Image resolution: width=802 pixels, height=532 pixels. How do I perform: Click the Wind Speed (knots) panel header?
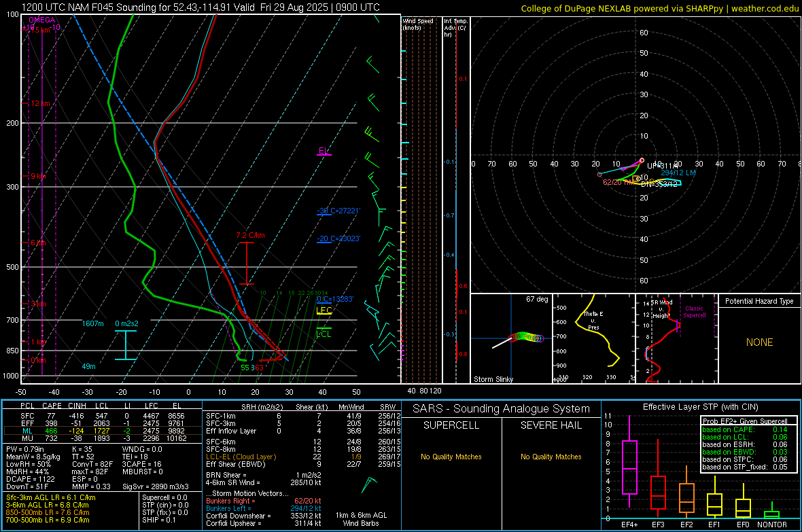418,24
